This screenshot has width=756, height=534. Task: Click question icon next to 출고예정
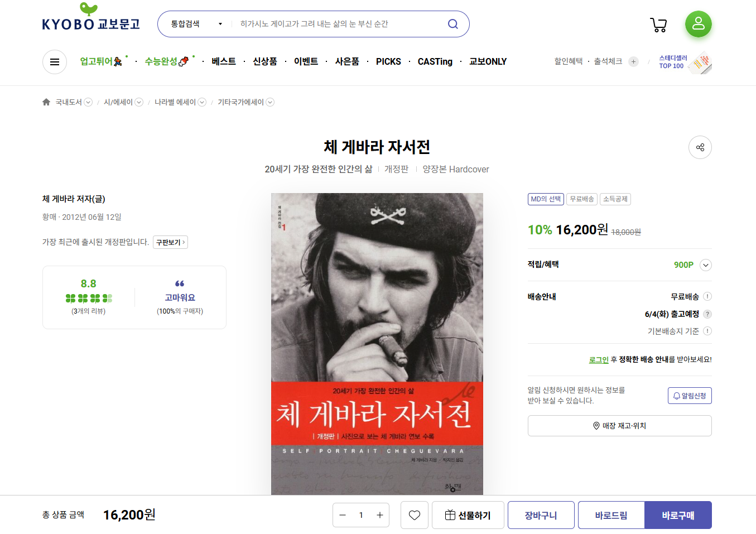pos(707,314)
